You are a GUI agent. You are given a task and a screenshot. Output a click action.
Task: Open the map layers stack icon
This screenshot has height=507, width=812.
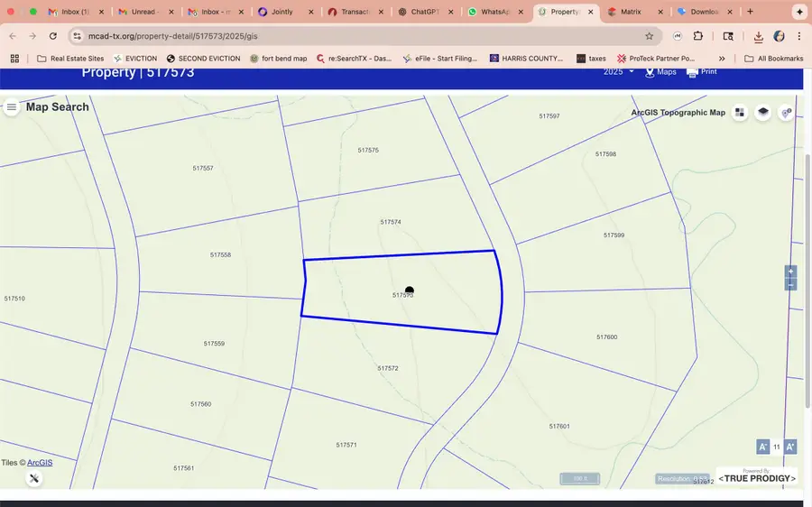pyautogui.click(x=763, y=113)
